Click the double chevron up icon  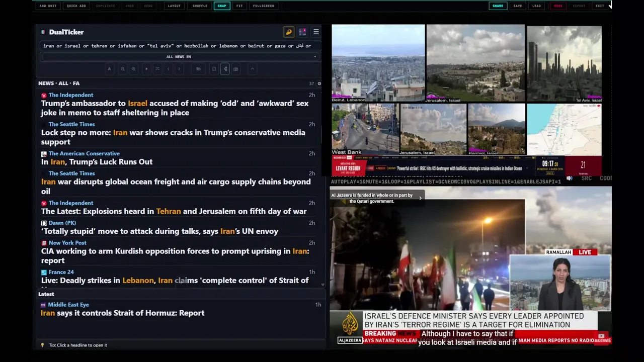(x=157, y=69)
